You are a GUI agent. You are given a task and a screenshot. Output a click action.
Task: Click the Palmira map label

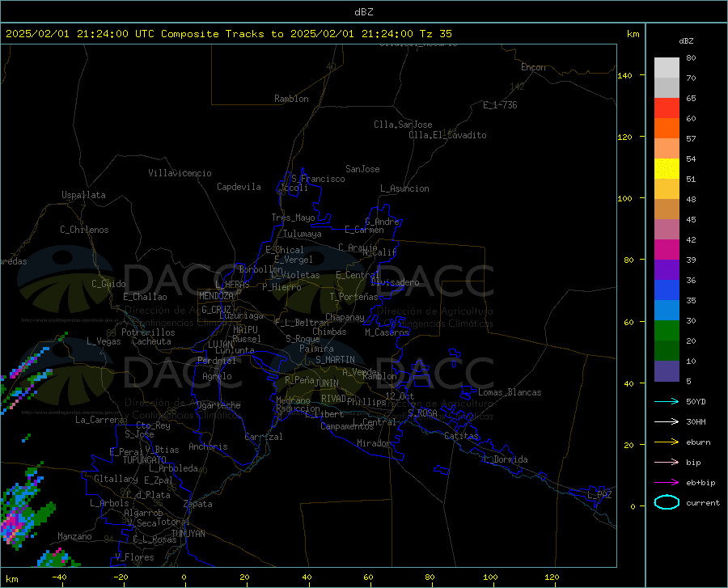click(x=316, y=348)
